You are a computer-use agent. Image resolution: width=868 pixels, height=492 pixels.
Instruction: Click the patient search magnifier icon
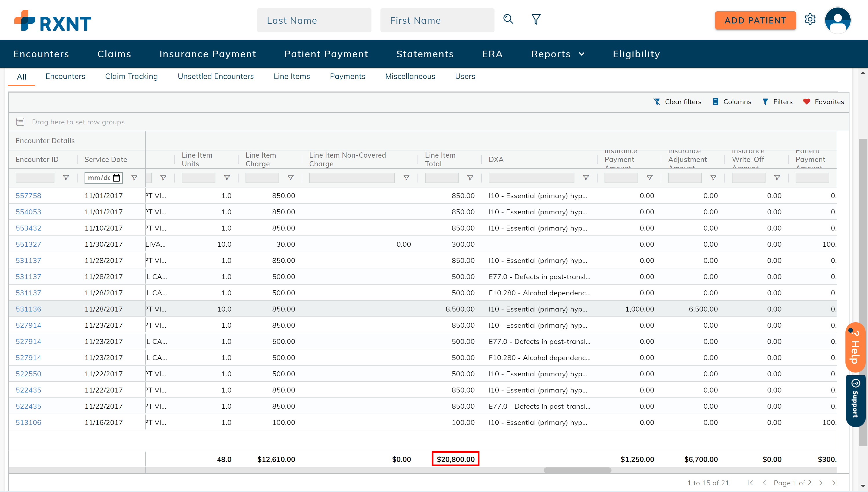508,19
